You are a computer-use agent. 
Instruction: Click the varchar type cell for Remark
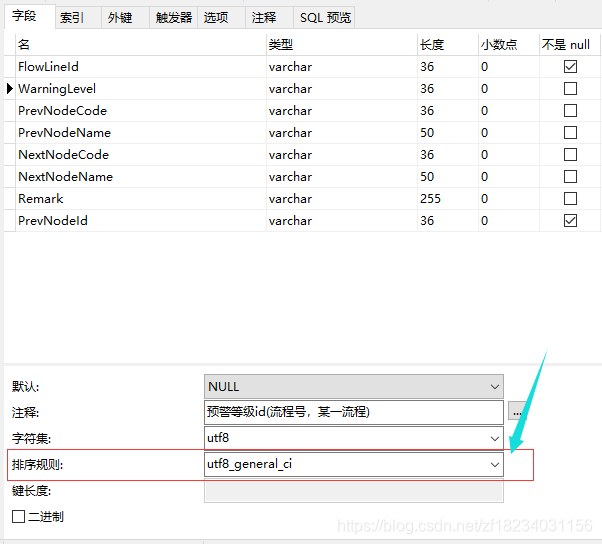pyautogui.click(x=342, y=199)
